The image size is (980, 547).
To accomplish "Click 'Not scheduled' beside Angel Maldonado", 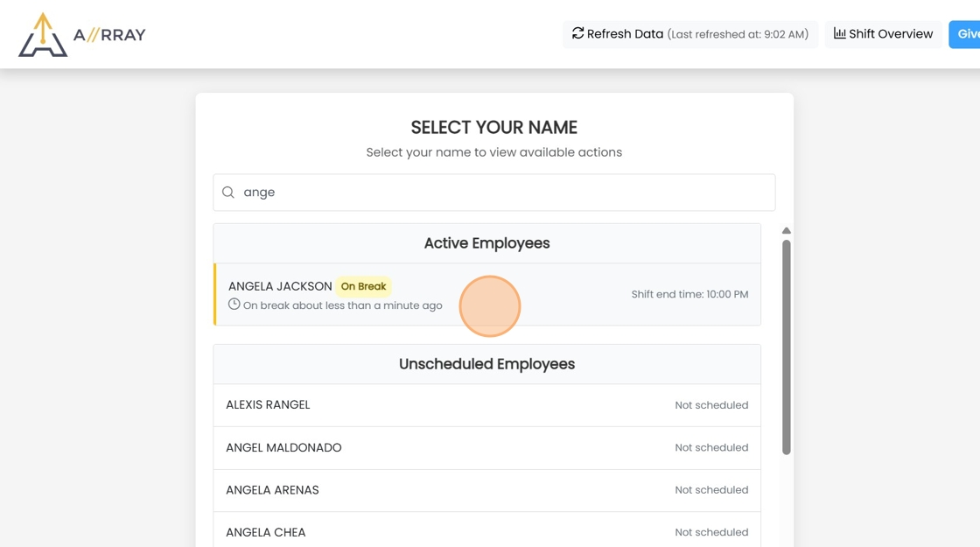I will pos(711,447).
